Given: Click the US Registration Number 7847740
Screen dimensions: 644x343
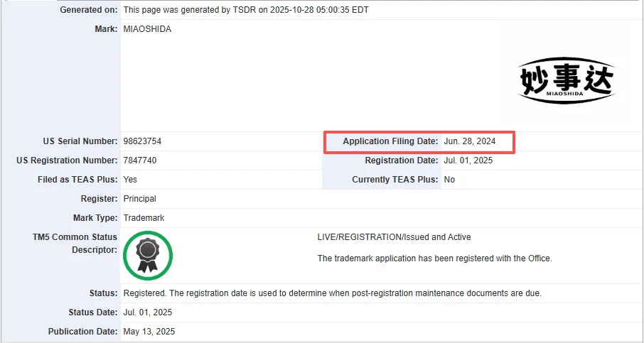Looking at the screenshot, I should tap(140, 160).
